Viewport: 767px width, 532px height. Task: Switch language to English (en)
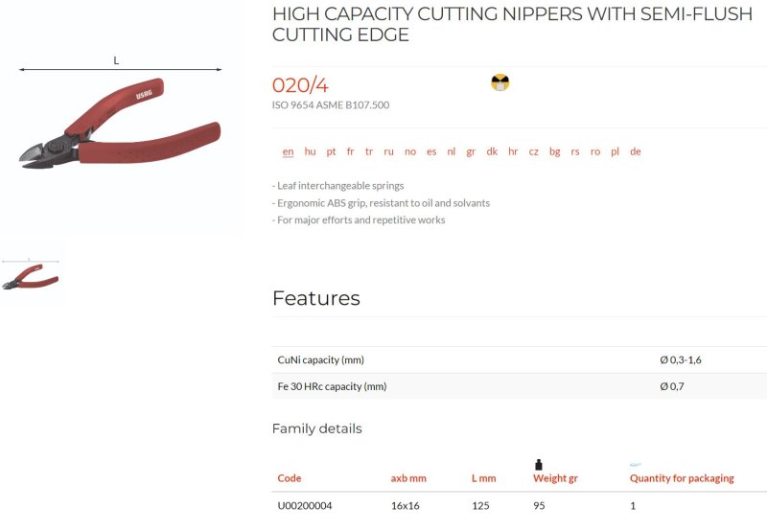point(289,151)
